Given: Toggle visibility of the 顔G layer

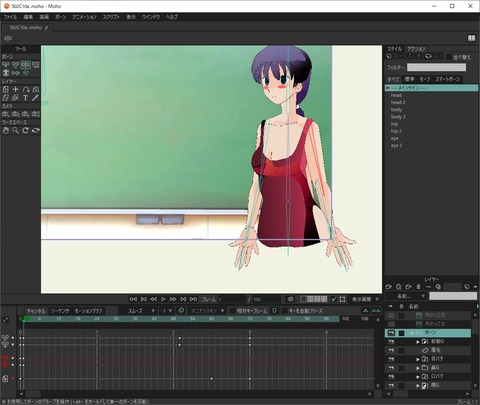Looking at the screenshot, I should click(391, 385).
